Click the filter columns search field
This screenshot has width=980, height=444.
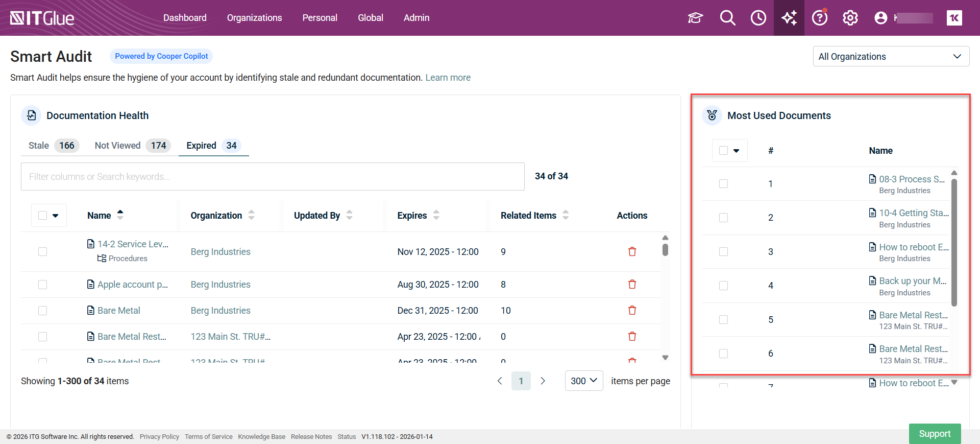point(273,176)
